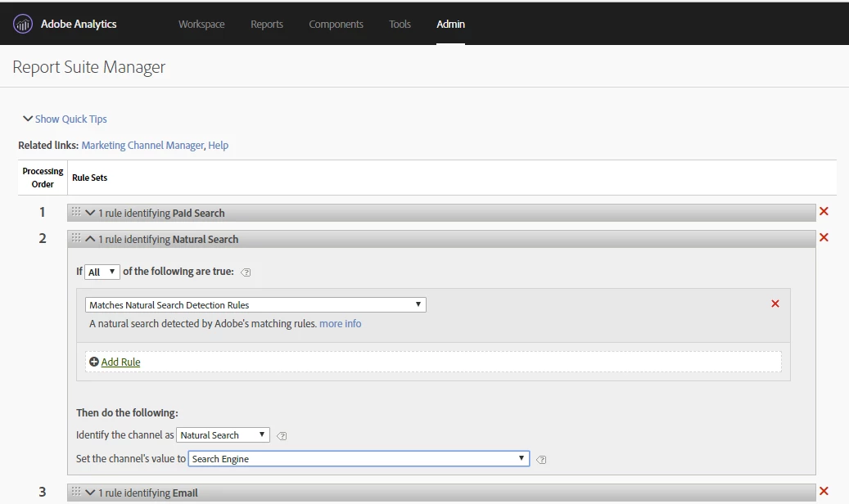849x504 pixels.
Task: Delete the Paid Search rule set
Action: [824, 211]
